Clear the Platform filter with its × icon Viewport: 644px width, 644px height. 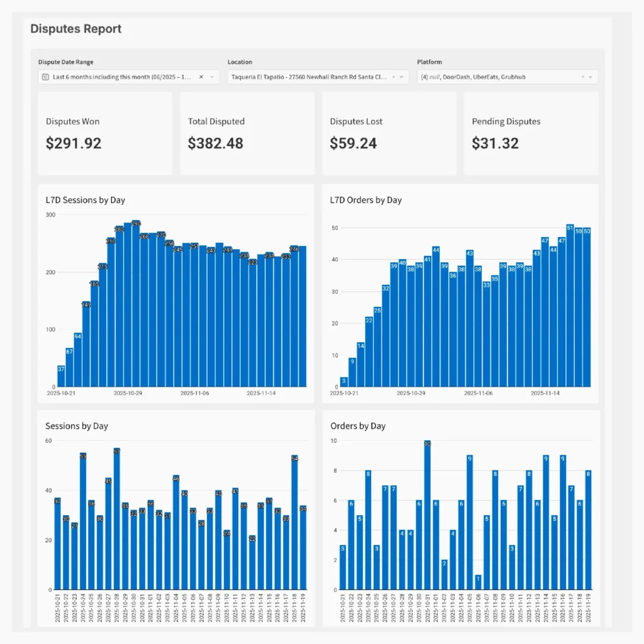(582, 77)
